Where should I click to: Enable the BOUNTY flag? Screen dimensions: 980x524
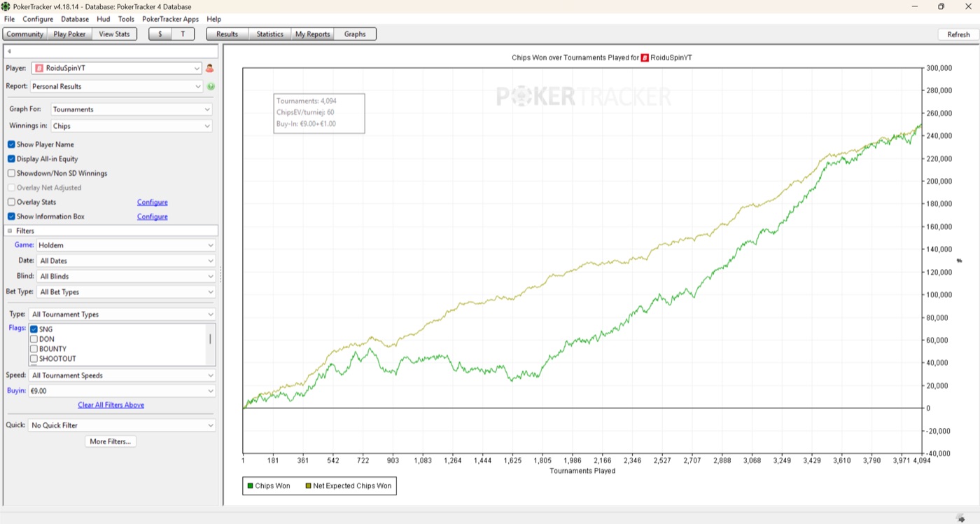pos(34,349)
